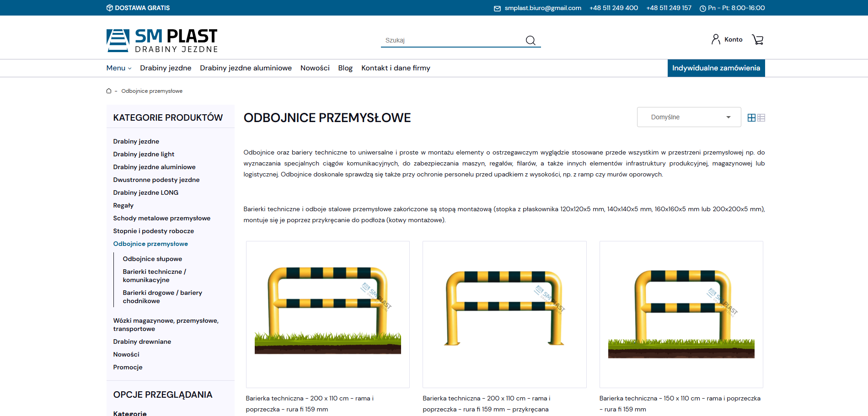Screen dimensions: 868x416
Task: Click the Konto user icon
Action: click(x=715, y=39)
